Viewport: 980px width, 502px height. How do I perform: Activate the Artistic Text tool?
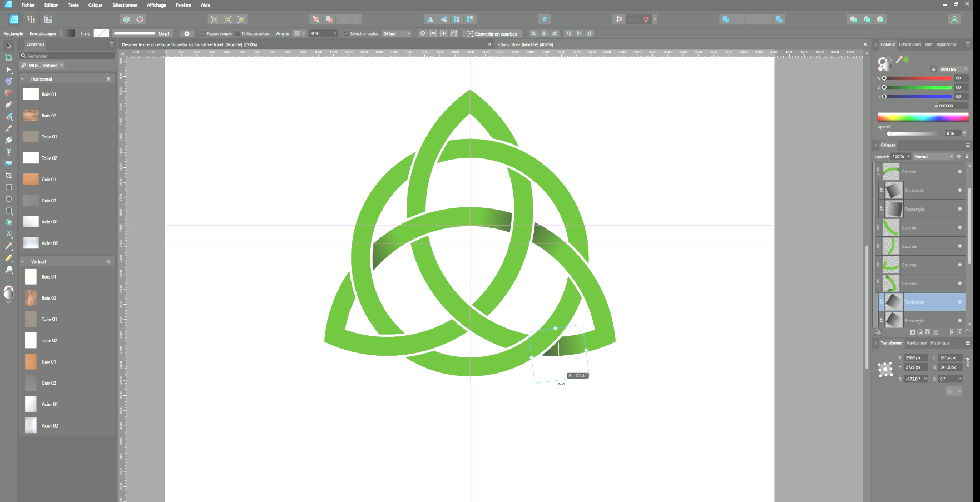[8, 235]
